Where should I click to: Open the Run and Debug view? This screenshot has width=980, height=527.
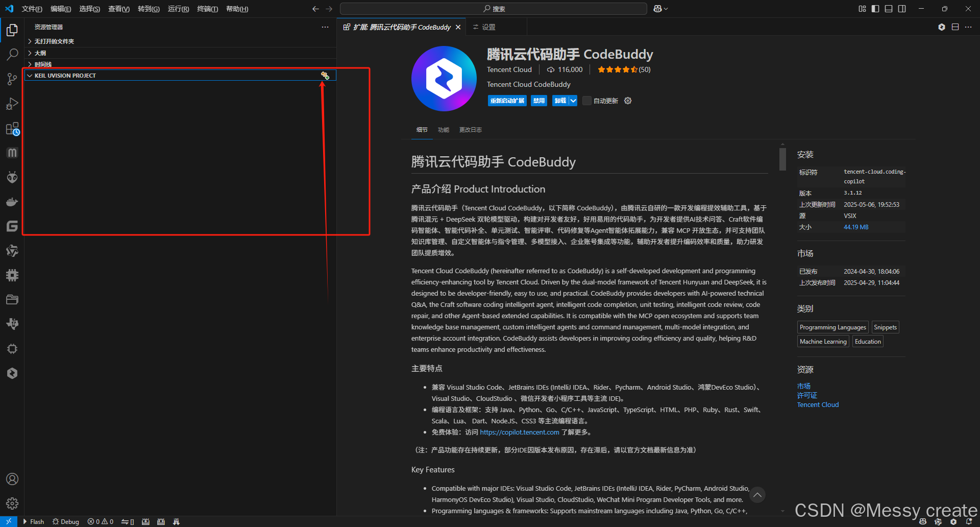click(12, 104)
